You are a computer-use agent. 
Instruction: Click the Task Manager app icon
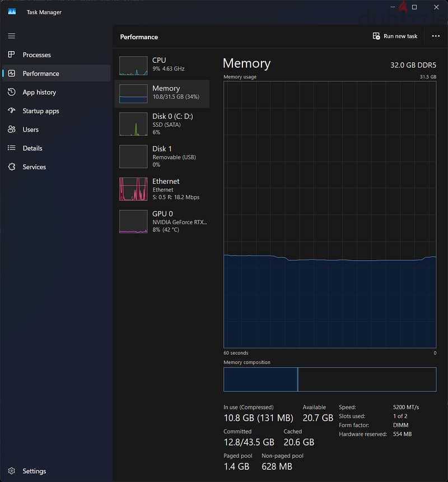[x=12, y=12]
